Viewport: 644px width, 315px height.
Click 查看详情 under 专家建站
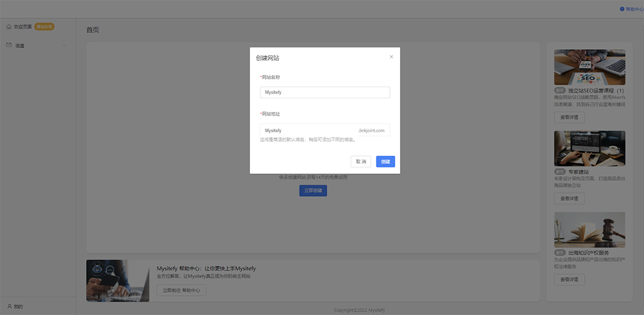pyautogui.click(x=569, y=198)
